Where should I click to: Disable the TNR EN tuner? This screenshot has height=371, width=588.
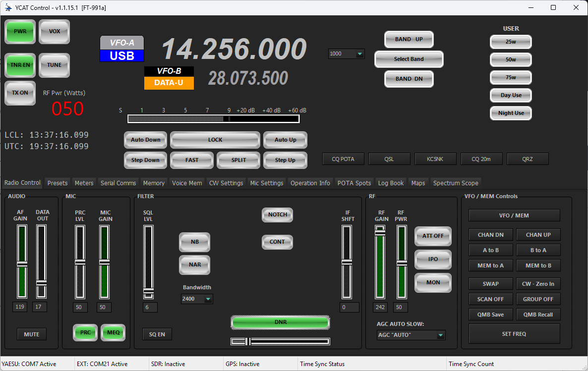(x=20, y=65)
